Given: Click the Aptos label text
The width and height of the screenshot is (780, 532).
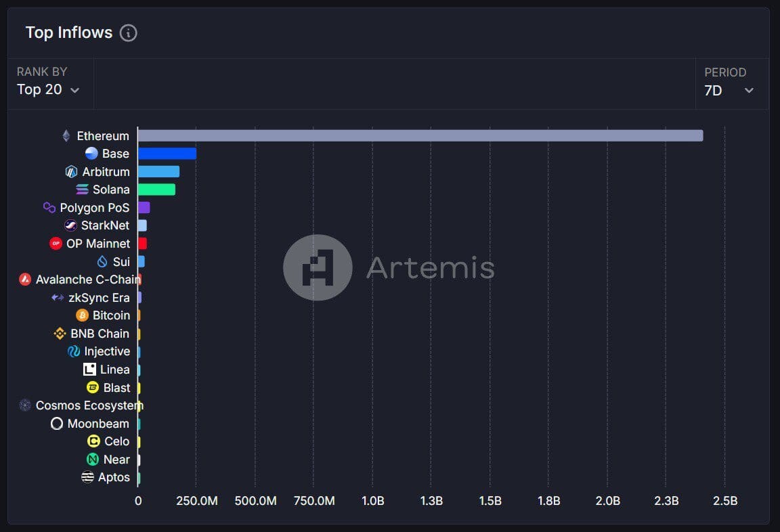Looking at the screenshot, I should (114, 477).
